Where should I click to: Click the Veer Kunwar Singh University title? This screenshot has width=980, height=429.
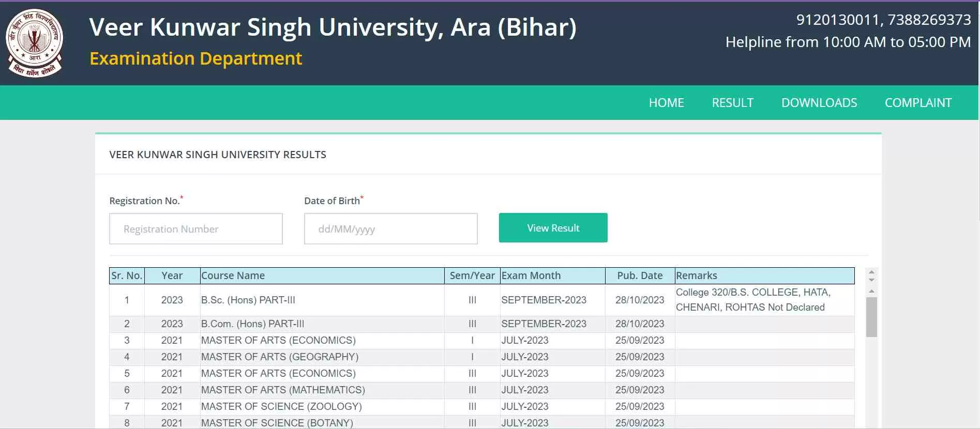(x=333, y=27)
